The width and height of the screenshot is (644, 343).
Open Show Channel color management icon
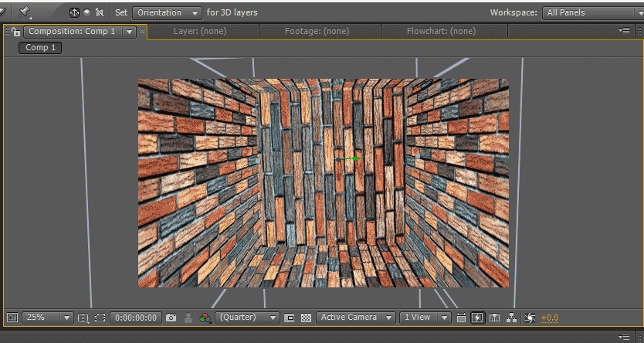[x=205, y=318]
